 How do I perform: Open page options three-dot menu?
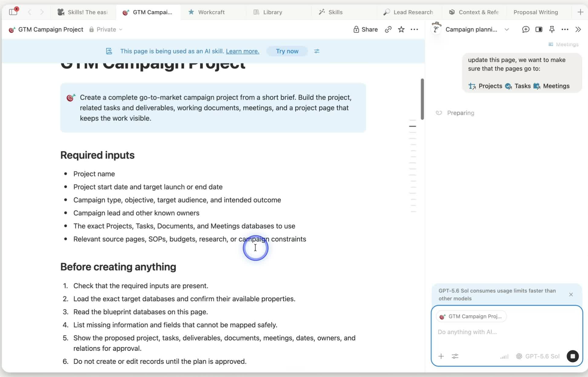tap(414, 29)
